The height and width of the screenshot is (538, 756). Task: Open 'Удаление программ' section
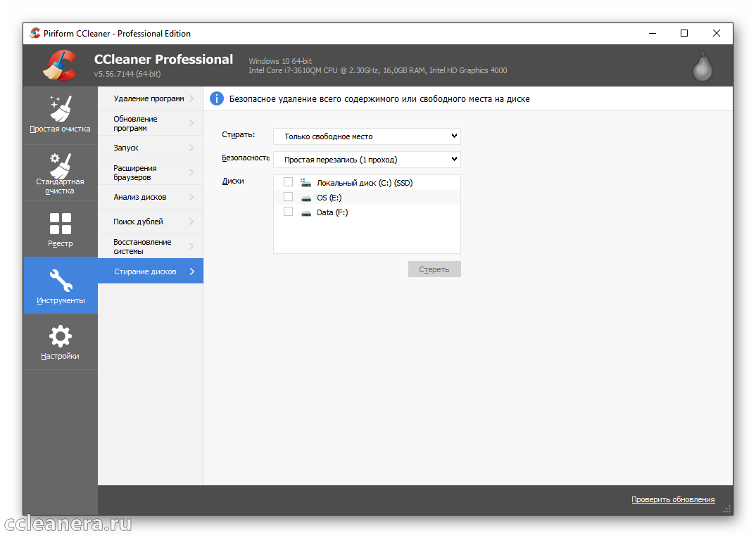(x=150, y=99)
